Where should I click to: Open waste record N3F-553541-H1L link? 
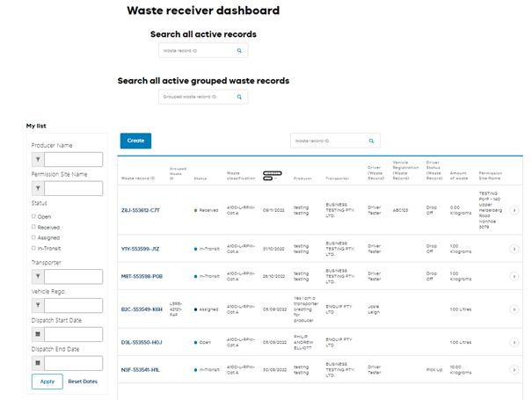click(x=140, y=370)
